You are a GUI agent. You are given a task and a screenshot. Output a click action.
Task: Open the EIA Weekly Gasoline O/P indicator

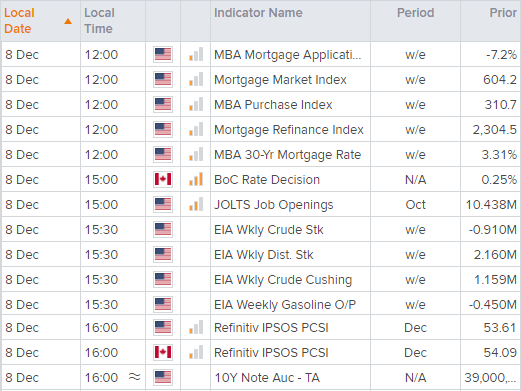pos(285,305)
